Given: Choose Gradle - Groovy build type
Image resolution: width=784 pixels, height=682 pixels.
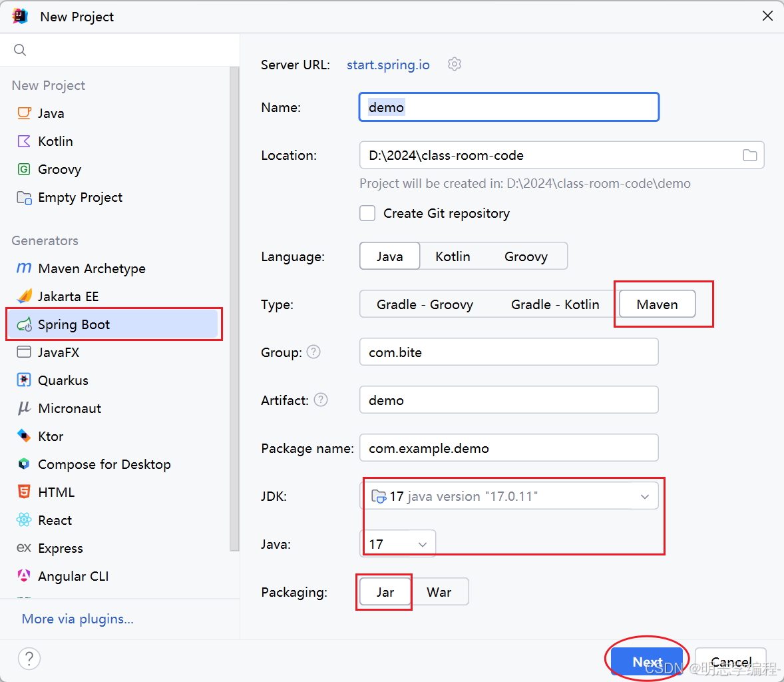Looking at the screenshot, I should click(425, 304).
